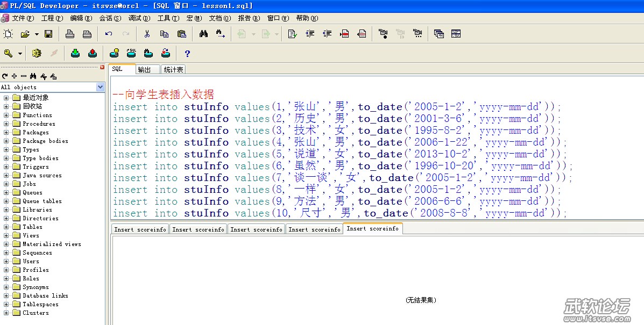Click the Commit green arrow icon
This screenshot has width=644, height=325.
(75, 53)
